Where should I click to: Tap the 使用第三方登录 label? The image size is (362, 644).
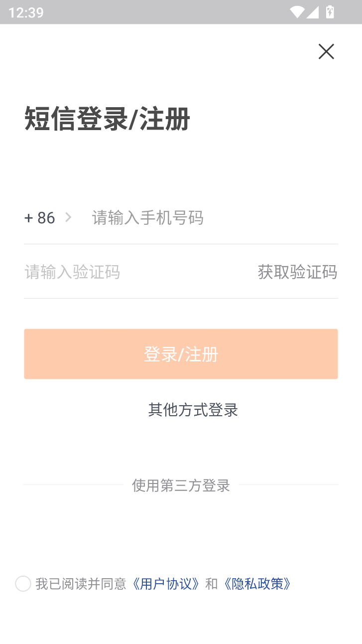[181, 485]
